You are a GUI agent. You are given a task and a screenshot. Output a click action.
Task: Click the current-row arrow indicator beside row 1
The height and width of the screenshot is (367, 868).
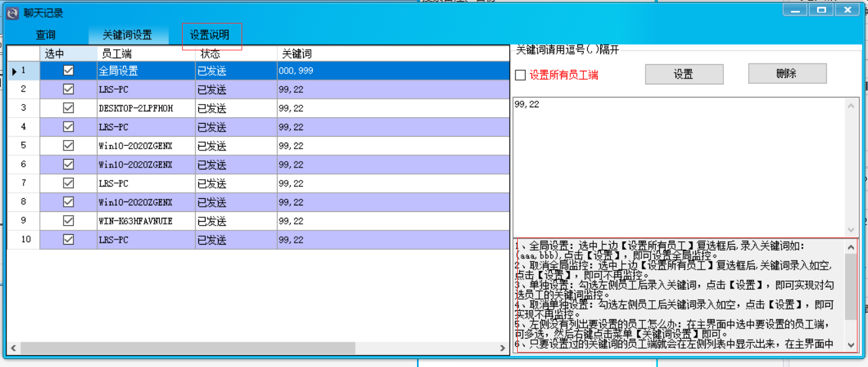pyautogui.click(x=14, y=71)
